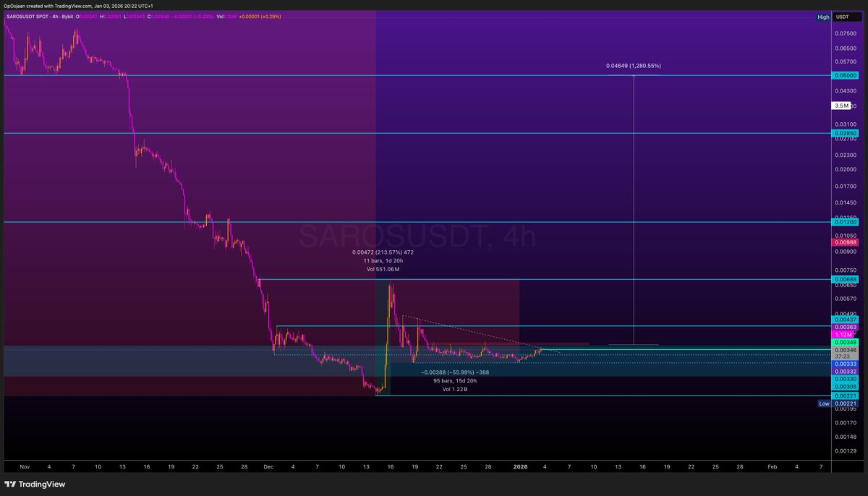Click the green 0.00348 price label
The height and width of the screenshot is (496, 868).
click(x=846, y=342)
